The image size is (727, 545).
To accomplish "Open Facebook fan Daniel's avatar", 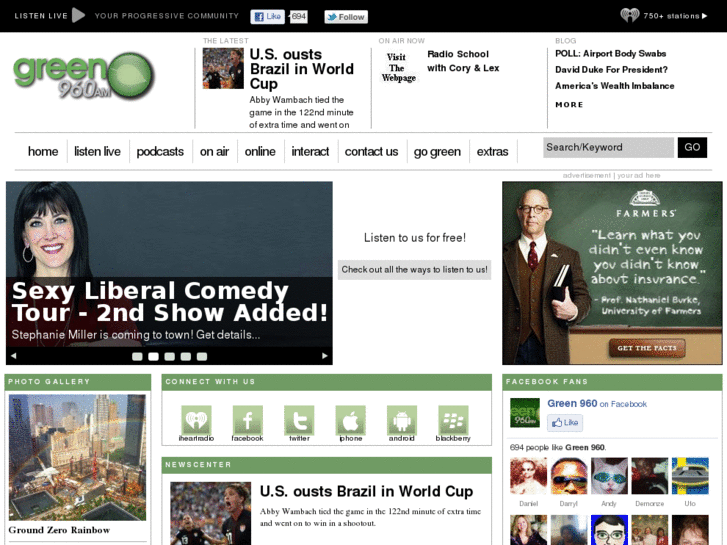I will pyautogui.click(x=529, y=476).
